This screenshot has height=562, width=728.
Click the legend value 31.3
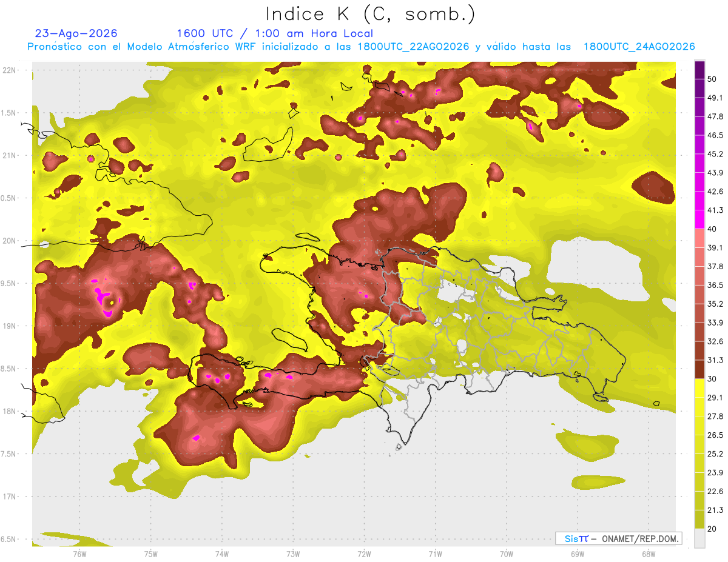click(715, 360)
